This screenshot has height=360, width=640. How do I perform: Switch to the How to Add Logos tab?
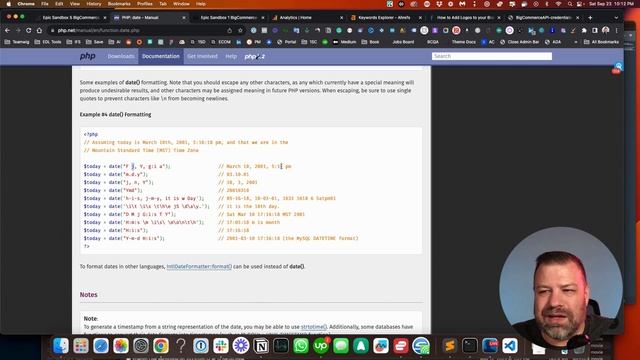(464, 18)
